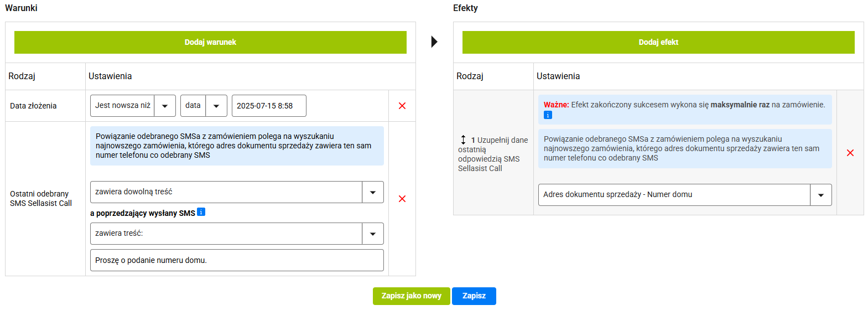Click the Rodzaj header in Efekty table
The height and width of the screenshot is (310, 868).
[x=470, y=76]
